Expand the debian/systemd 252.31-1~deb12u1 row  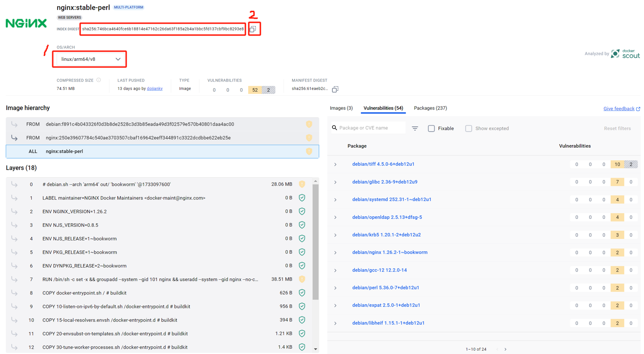pos(335,200)
